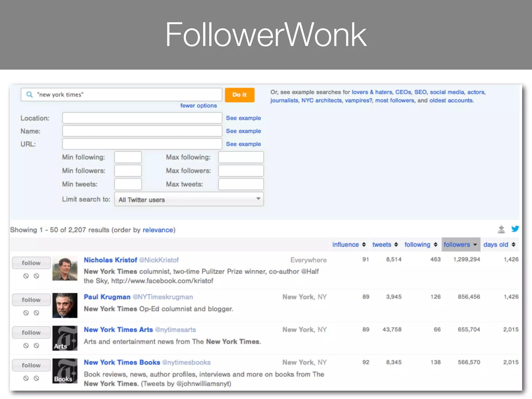Viewport: 532px width, 399px height.
Task: Click first block icon under Nicholas Kristof follow
Action: (26, 276)
